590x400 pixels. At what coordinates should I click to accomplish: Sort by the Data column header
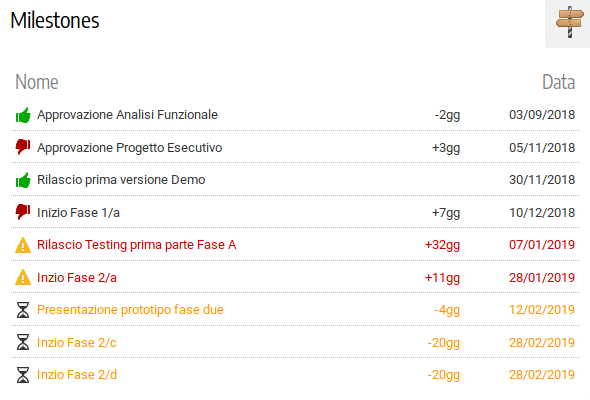(x=558, y=82)
